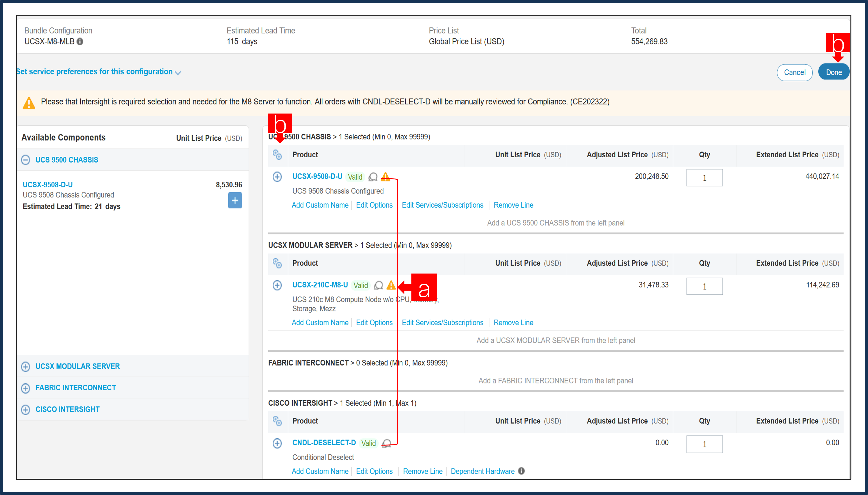Viewport: 868px width, 495px height.
Task: Open the Set service preferences dropdown
Action: [178, 72]
